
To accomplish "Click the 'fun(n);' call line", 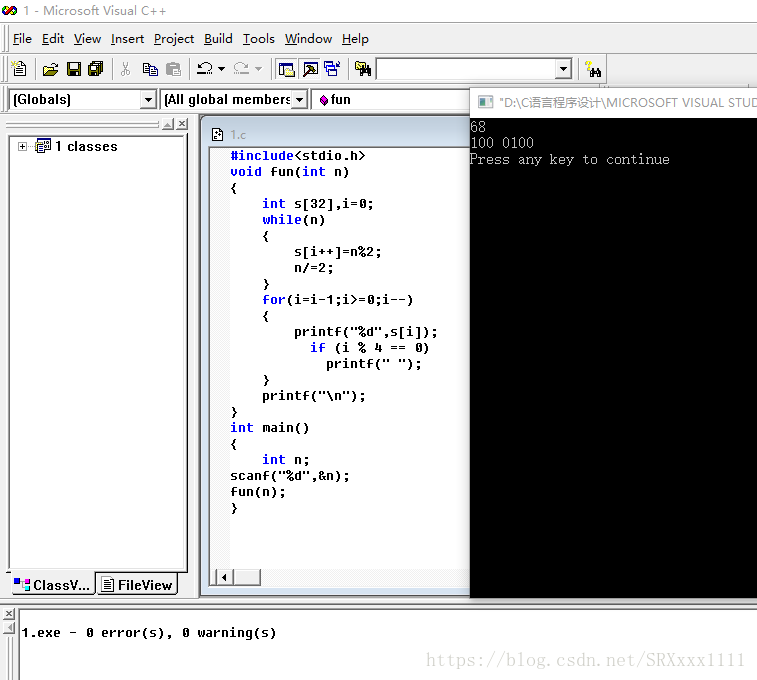I will point(257,492).
